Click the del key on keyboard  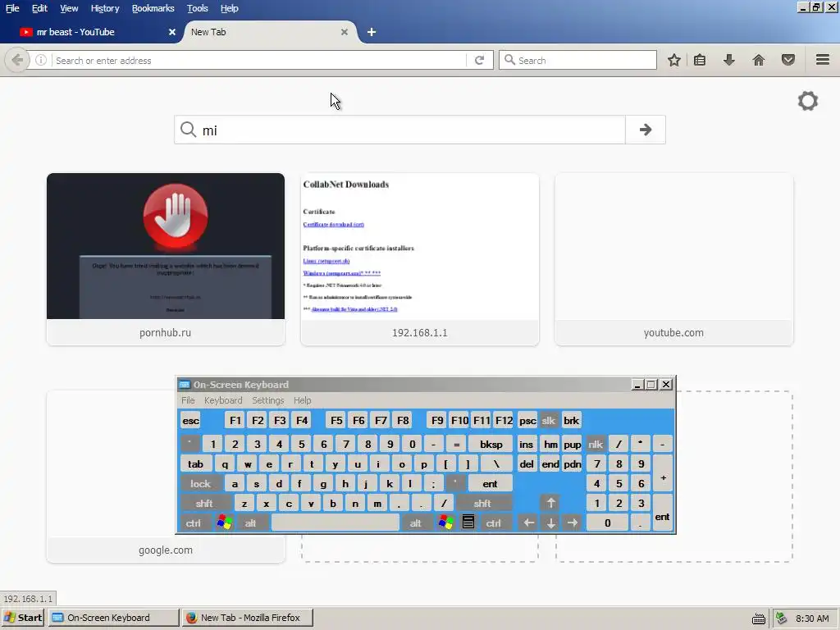pos(527,463)
